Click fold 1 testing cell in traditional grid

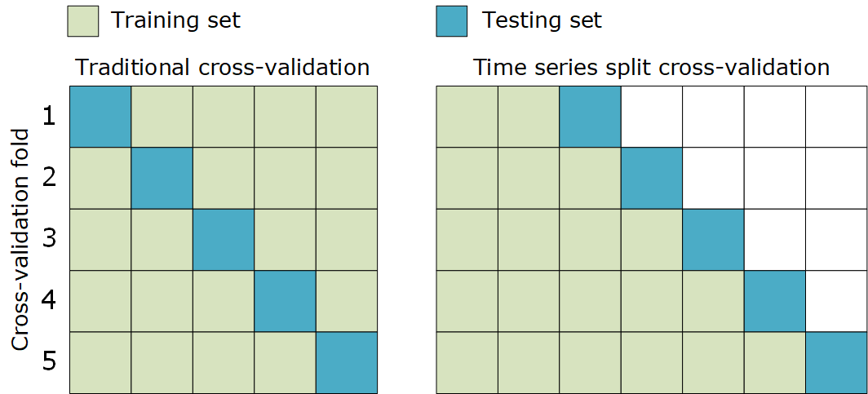(100, 117)
